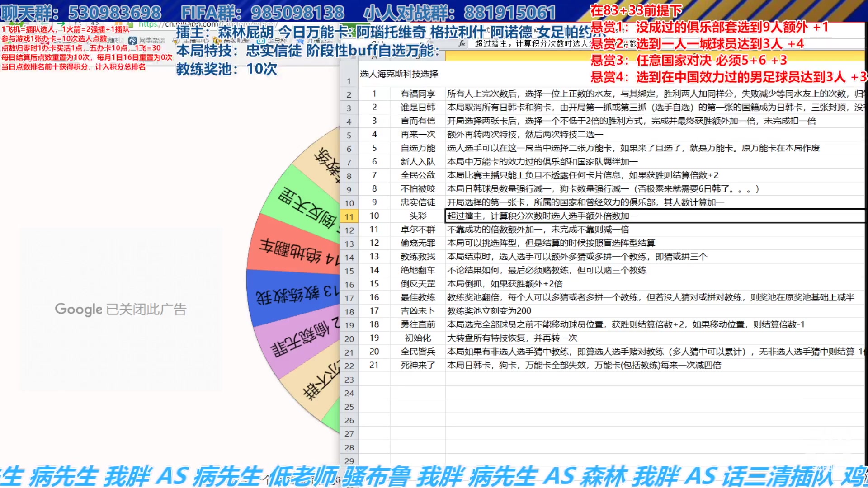Click the cell 最佳教练
The width and height of the screenshot is (868, 488).
coord(418,297)
